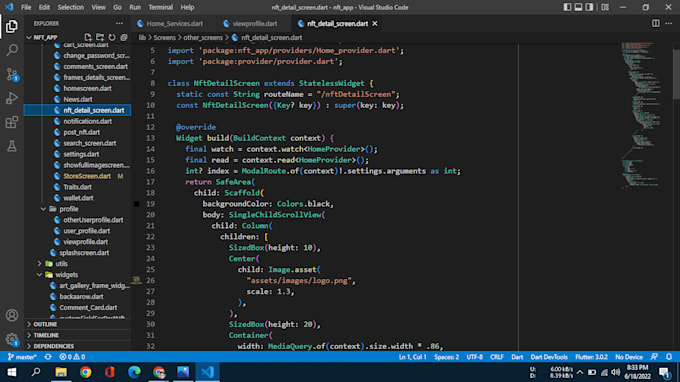
Task: Open Dart DevTools from status bar
Action: [x=549, y=357]
